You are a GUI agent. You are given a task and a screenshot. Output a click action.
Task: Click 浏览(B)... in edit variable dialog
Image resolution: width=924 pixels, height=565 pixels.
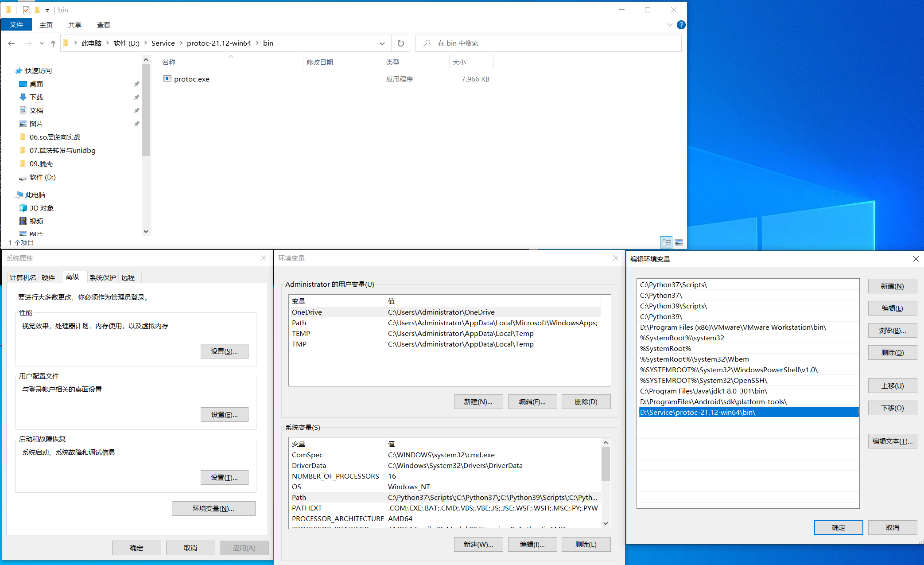pyautogui.click(x=892, y=330)
